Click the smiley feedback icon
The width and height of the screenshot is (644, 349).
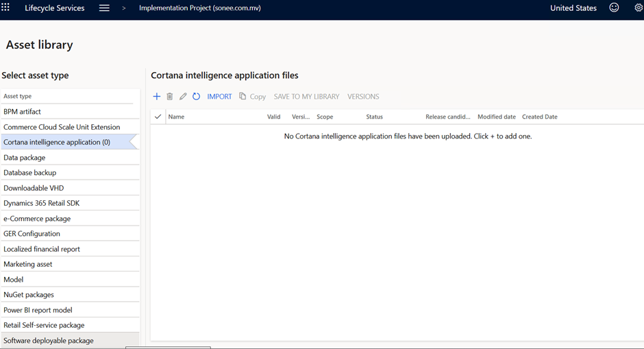pyautogui.click(x=614, y=8)
